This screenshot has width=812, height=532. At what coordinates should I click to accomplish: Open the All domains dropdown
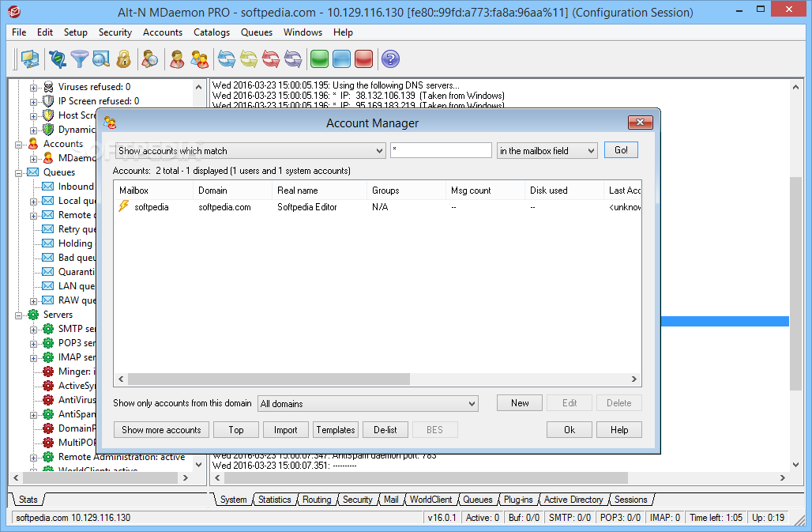367,403
